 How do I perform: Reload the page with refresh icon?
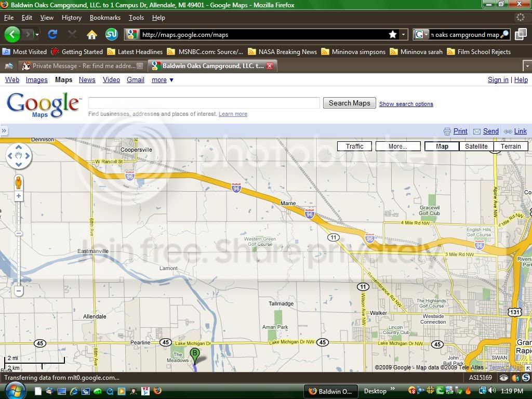coord(52,34)
